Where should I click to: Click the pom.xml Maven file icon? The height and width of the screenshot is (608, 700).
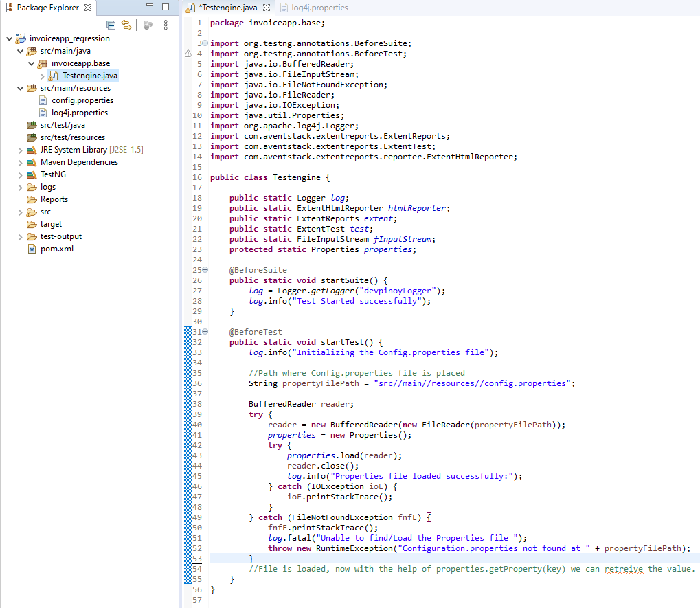32,249
